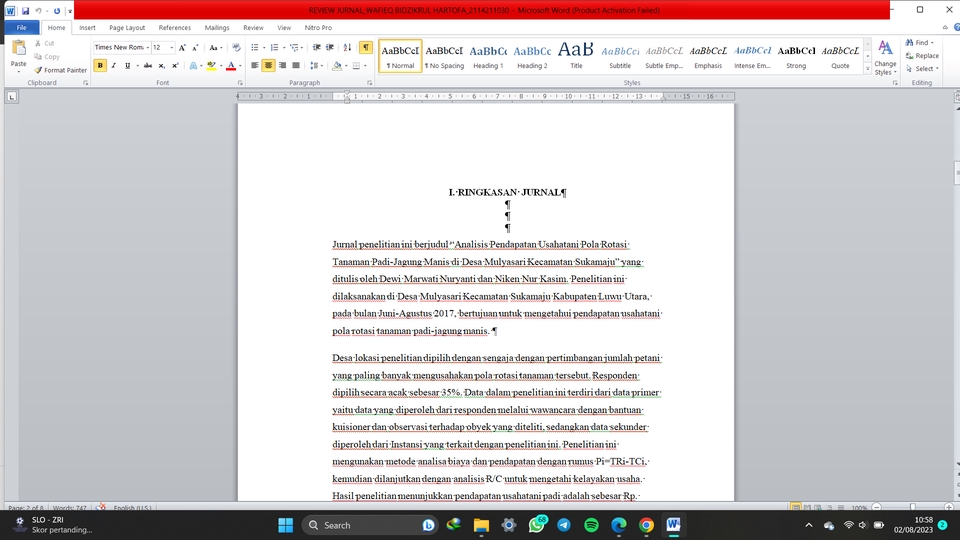Toggle Strikethrough formatting
Screen dimensions: 960x540
148,66
